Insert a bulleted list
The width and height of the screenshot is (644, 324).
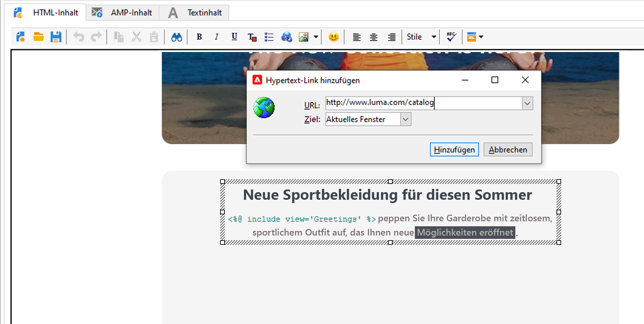[x=269, y=37]
